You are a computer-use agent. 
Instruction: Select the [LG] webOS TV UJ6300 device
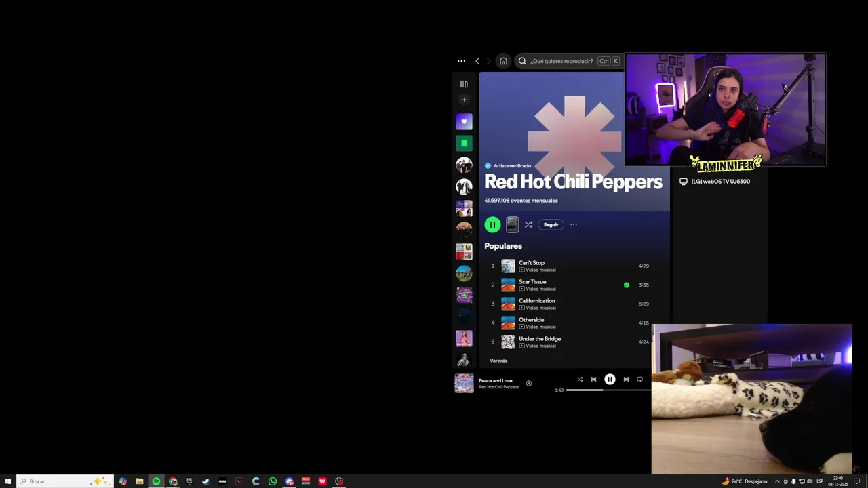coord(715,181)
